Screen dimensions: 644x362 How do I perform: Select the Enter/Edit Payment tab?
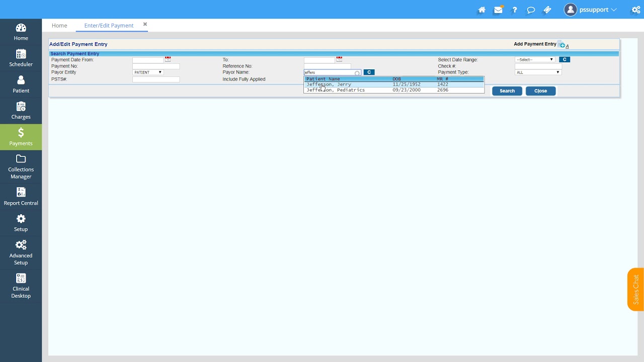point(109,25)
